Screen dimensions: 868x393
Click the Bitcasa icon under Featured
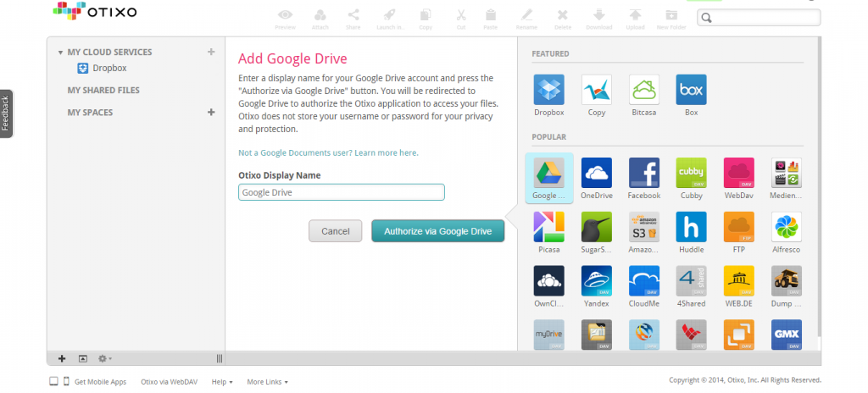(643, 90)
